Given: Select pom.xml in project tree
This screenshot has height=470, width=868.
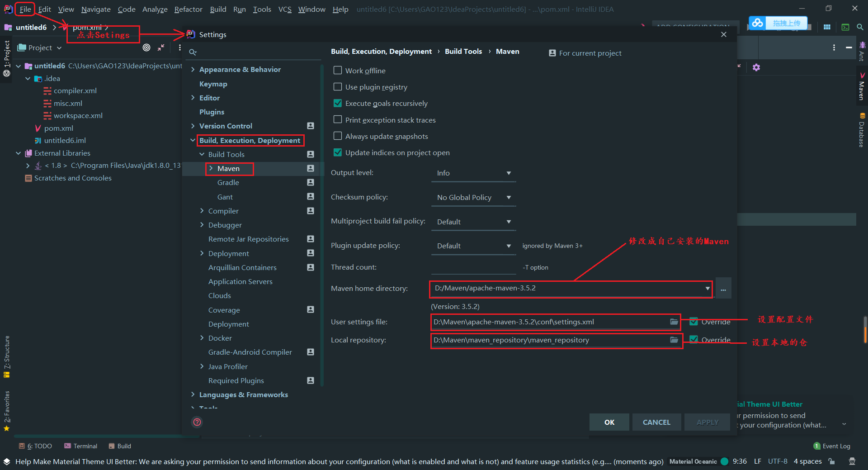Looking at the screenshot, I should (59, 128).
